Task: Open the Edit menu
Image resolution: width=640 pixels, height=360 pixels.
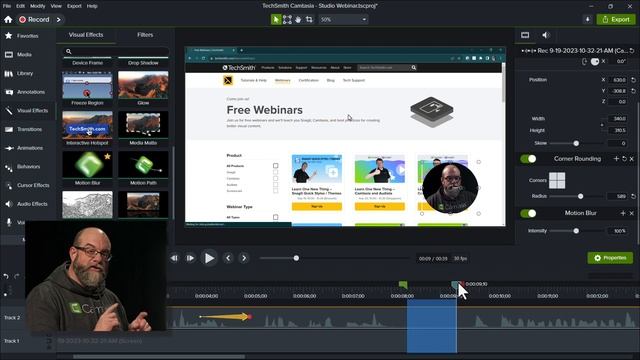Action: pos(20,6)
